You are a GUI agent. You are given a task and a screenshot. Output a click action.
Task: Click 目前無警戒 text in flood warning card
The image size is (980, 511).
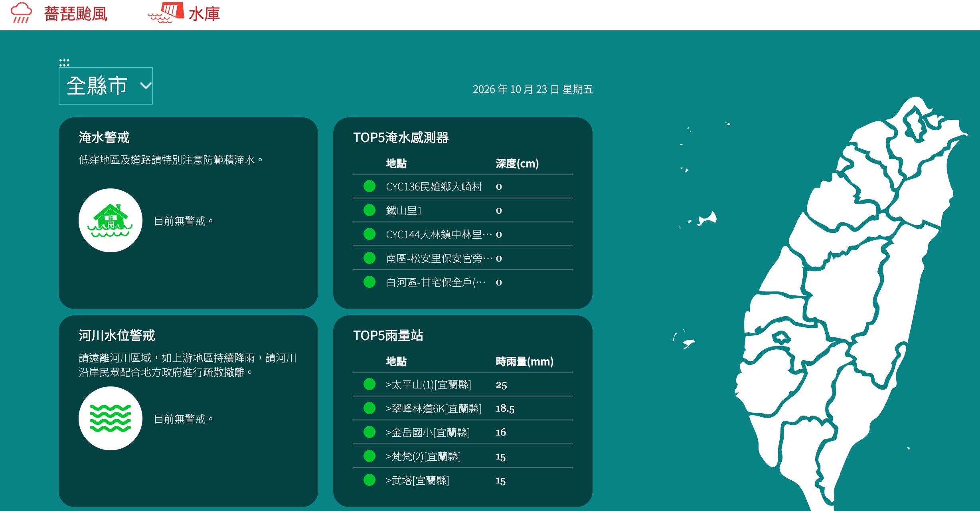[184, 221]
